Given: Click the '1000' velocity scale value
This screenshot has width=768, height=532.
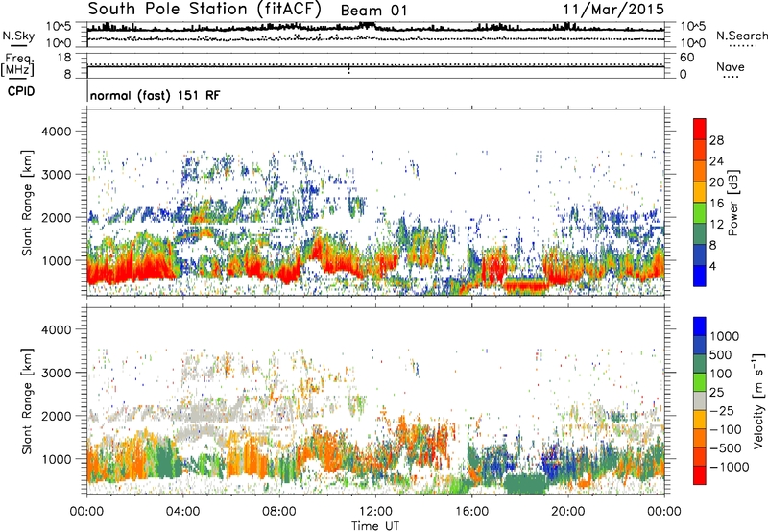Looking at the screenshot, I should [725, 336].
